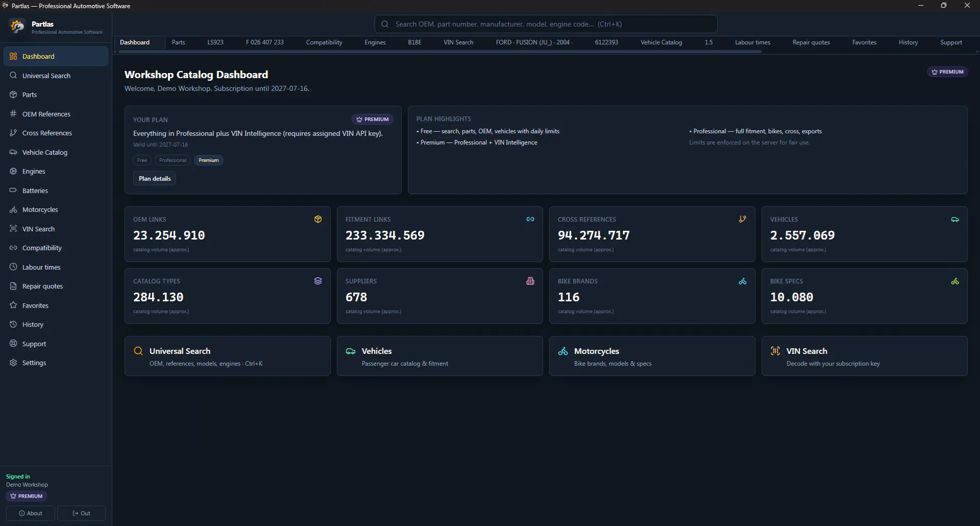Open the Dashboard tab
This screenshot has width=980, height=526.
click(x=135, y=42)
